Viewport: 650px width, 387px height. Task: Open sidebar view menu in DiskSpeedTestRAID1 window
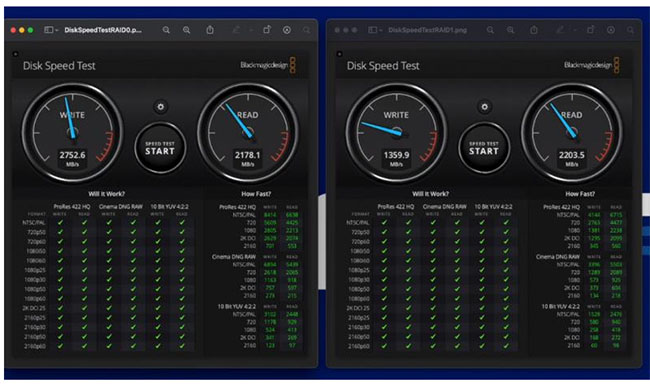click(x=376, y=30)
